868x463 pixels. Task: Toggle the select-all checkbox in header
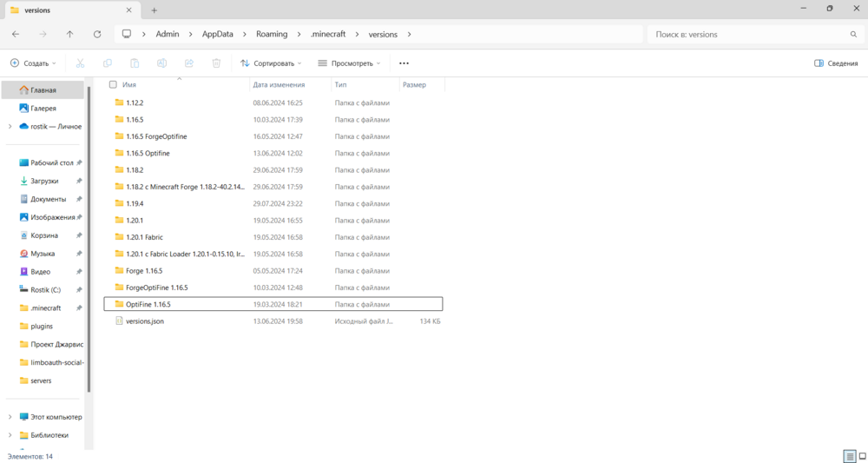(113, 85)
